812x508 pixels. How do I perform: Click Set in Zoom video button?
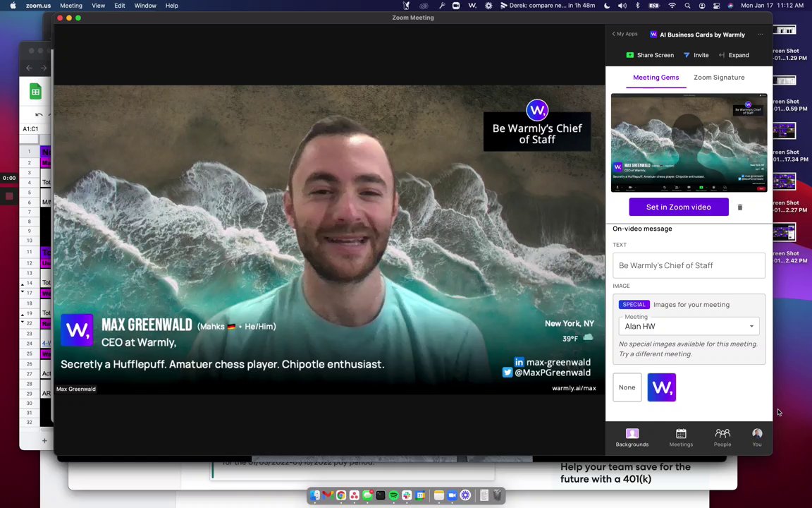tap(678, 207)
